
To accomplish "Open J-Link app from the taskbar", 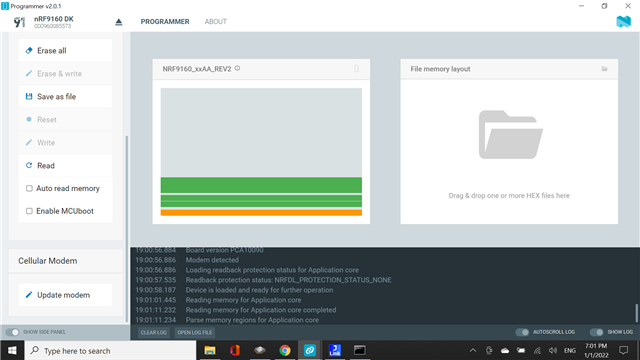I will click(x=335, y=350).
